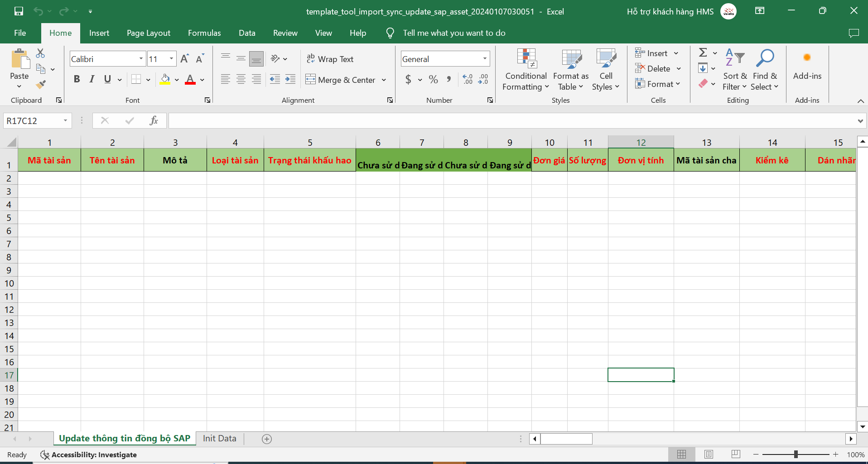
Task: Open Conditional Formatting button
Action: tap(526, 70)
